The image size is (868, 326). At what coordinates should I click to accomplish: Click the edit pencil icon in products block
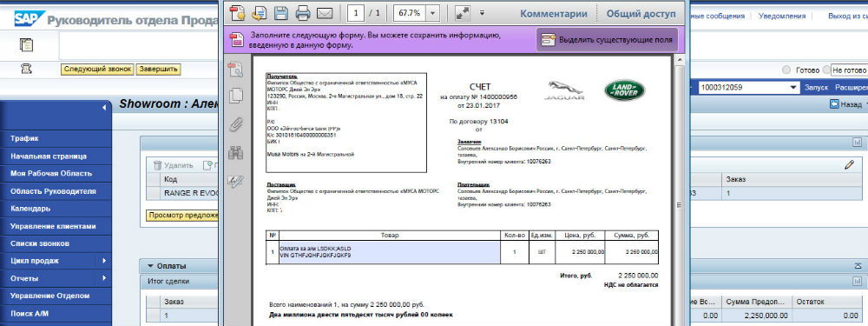coord(849,164)
